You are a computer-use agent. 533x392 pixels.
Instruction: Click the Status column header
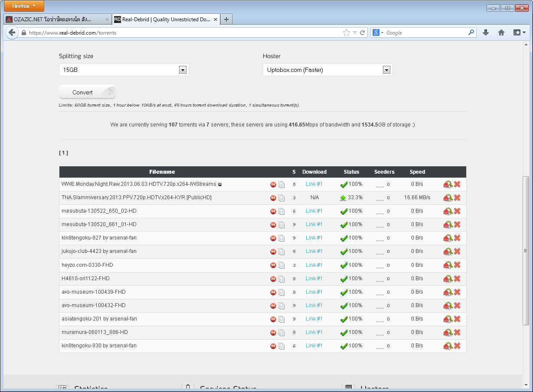pyautogui.click(x=351, y=172)
